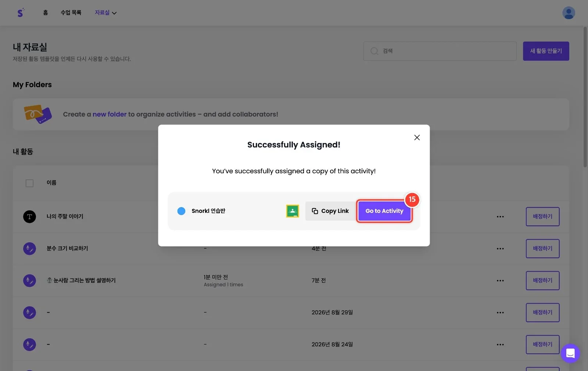Expand the 자료실 dropdown in the navigation

[x=105, y=13]
